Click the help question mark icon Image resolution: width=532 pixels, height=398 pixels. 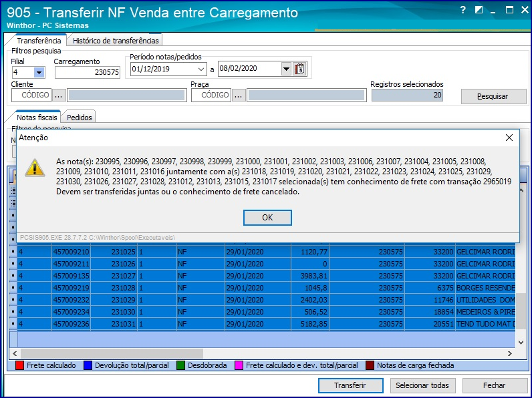pyautogui.click(x=463, y=10)
